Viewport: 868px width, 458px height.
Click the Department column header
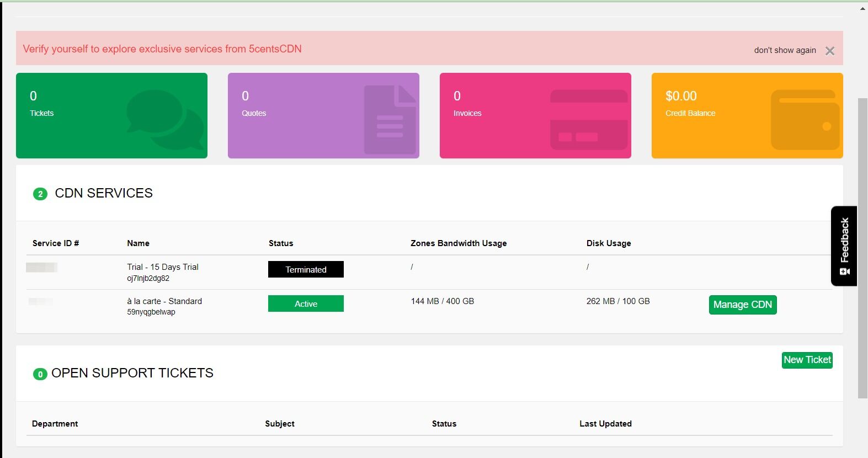point(55,423)
